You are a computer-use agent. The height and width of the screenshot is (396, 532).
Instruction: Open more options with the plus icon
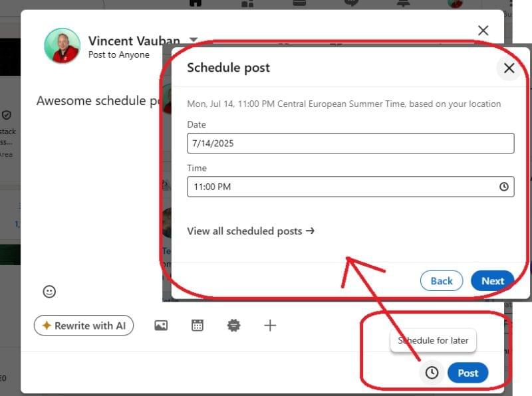click(270, 326)
